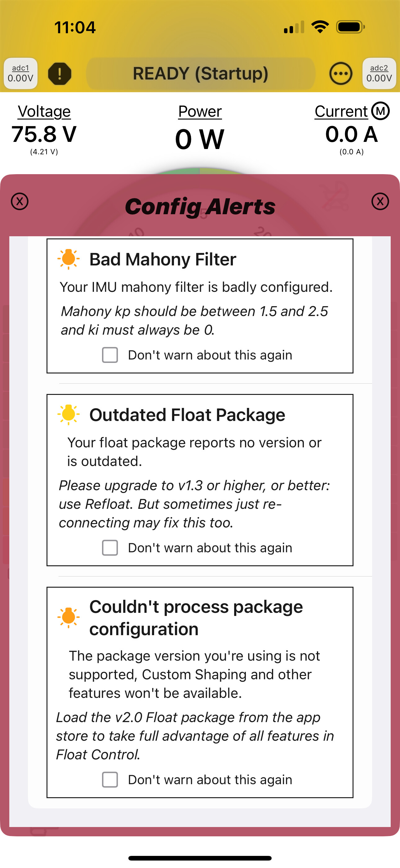
Task: Close Config Alerts with right X icon
Action: (x=380, y=201)
